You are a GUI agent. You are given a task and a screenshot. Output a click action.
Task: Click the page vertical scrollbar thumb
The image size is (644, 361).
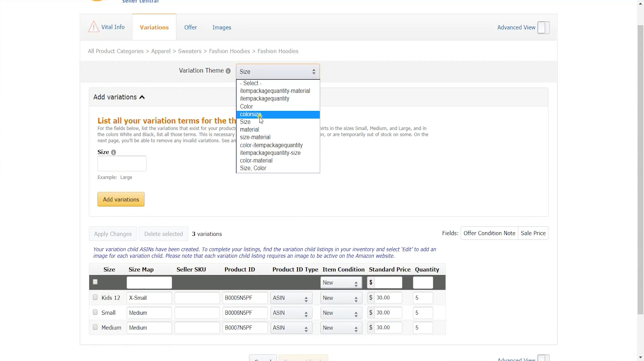click(x=640, y=169)
